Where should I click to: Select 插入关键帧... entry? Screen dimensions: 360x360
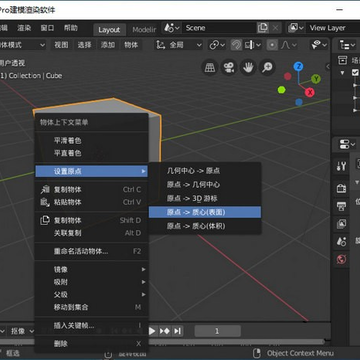click(92, 325)
